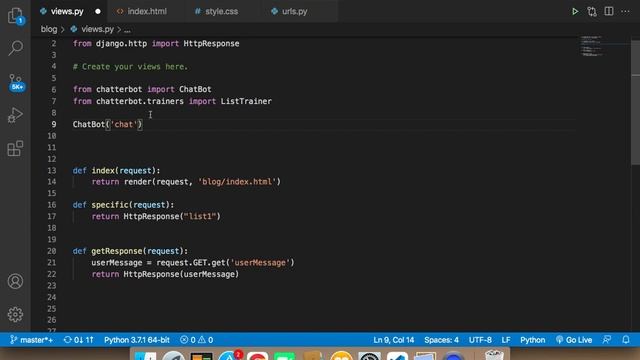Click blog folder in breadcrumb
Screen dimensions: 640x360
point(49,29)
